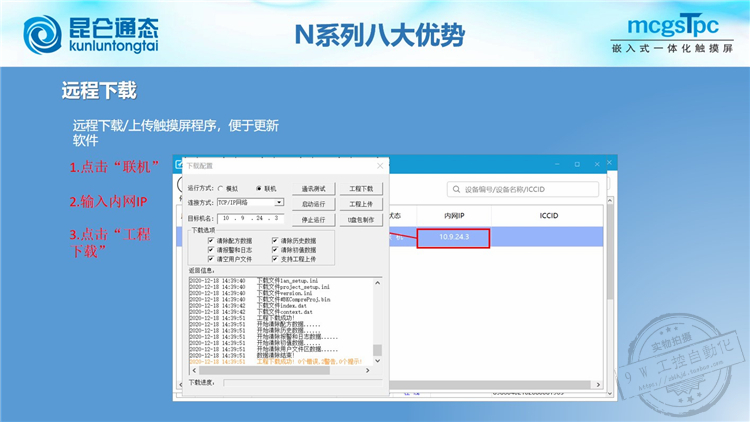750x422 pixels.
Task: Click the log list scroll-up arrow
Action: click(377, 284)
